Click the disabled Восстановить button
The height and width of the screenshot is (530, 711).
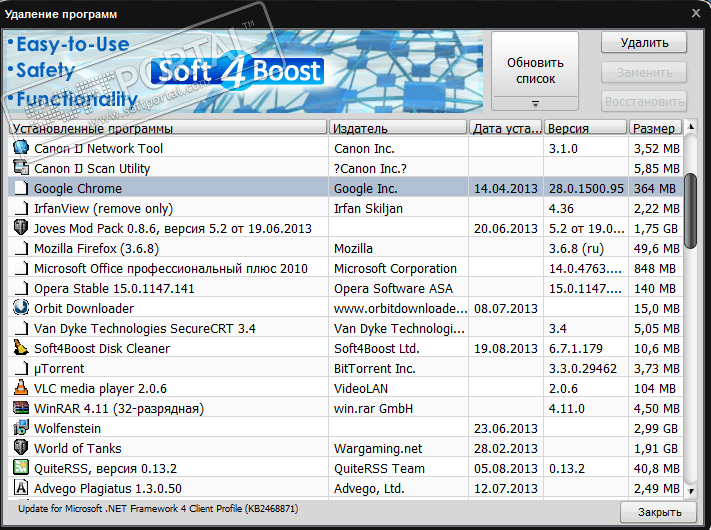pyautogui.click(x=644, y=102)
